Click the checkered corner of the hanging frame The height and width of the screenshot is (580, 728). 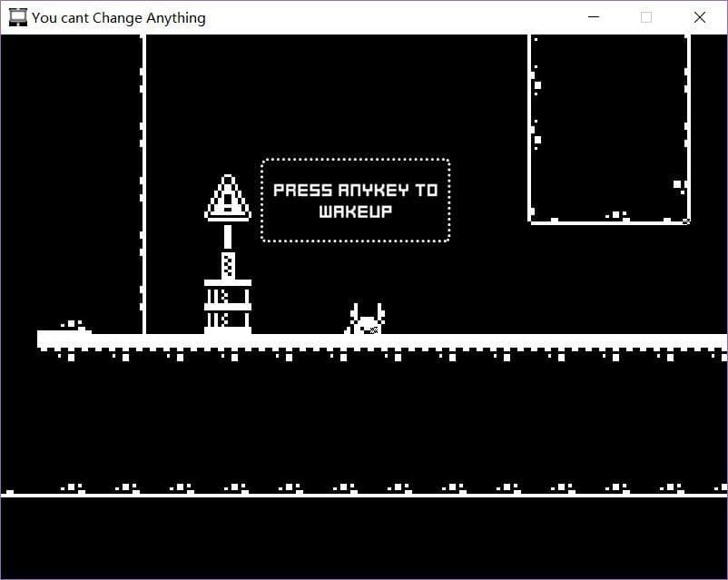686,221
